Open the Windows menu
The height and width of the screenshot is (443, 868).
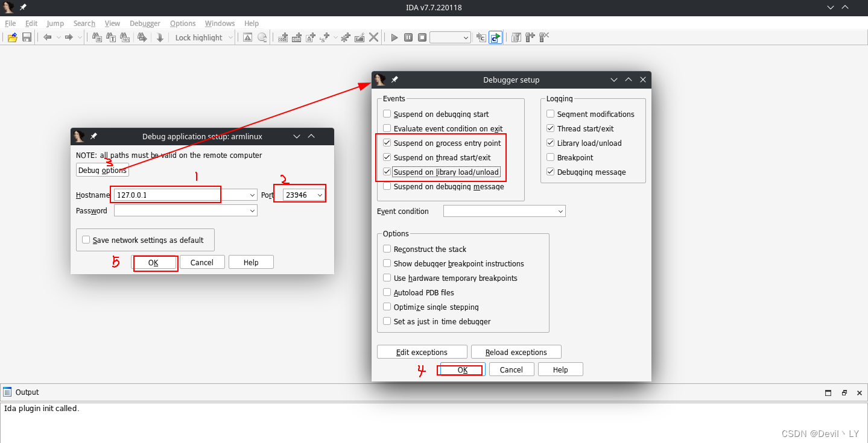pos(220,24)
